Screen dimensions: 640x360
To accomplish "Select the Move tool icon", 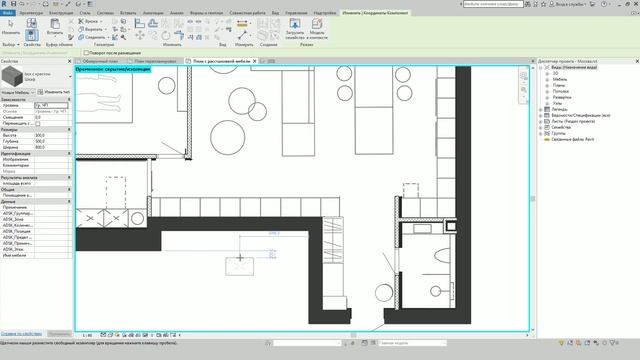I will pyautogui.click(x=140, y=36).
